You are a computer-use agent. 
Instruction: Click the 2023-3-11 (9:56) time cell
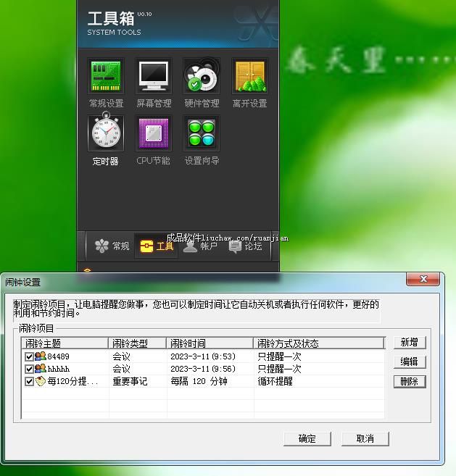pos(203,369)
